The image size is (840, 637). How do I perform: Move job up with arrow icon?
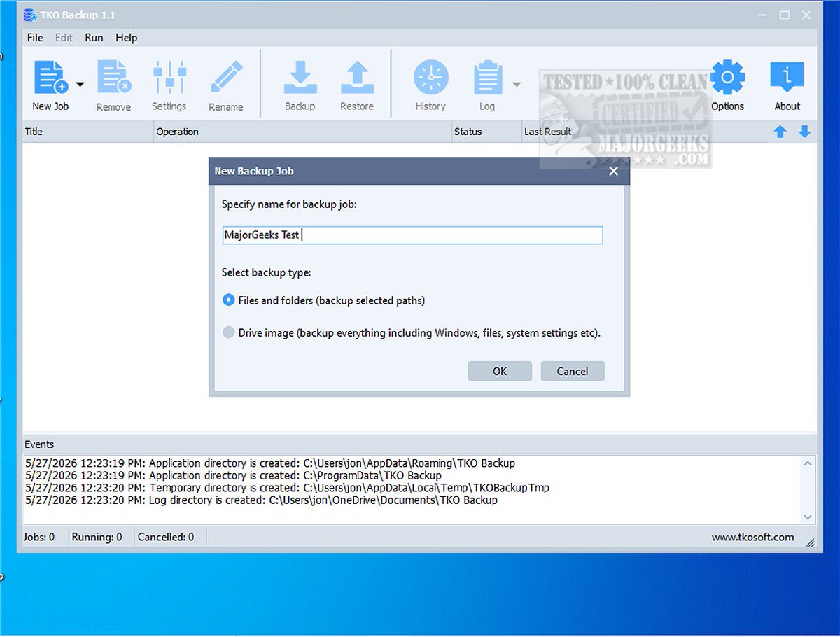780,132
